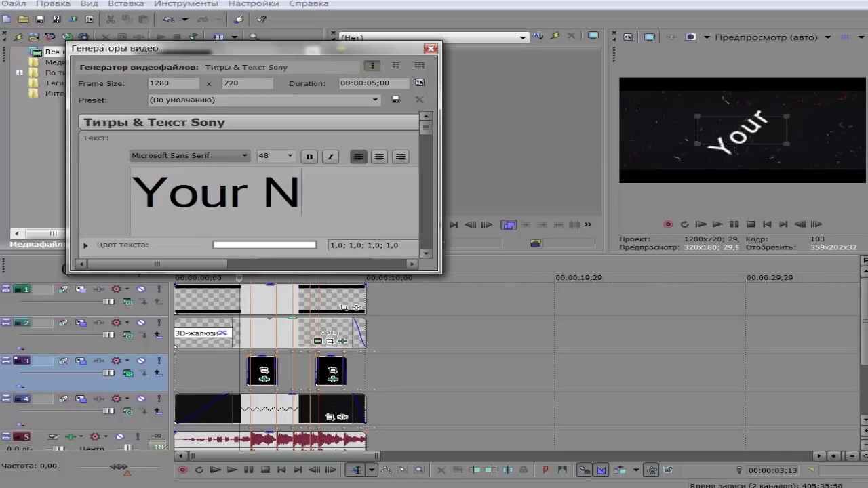Click the Zoom magnifier tool in timeline toolbar
Viewport: 868px width, 488px height.
pos(419,470)
